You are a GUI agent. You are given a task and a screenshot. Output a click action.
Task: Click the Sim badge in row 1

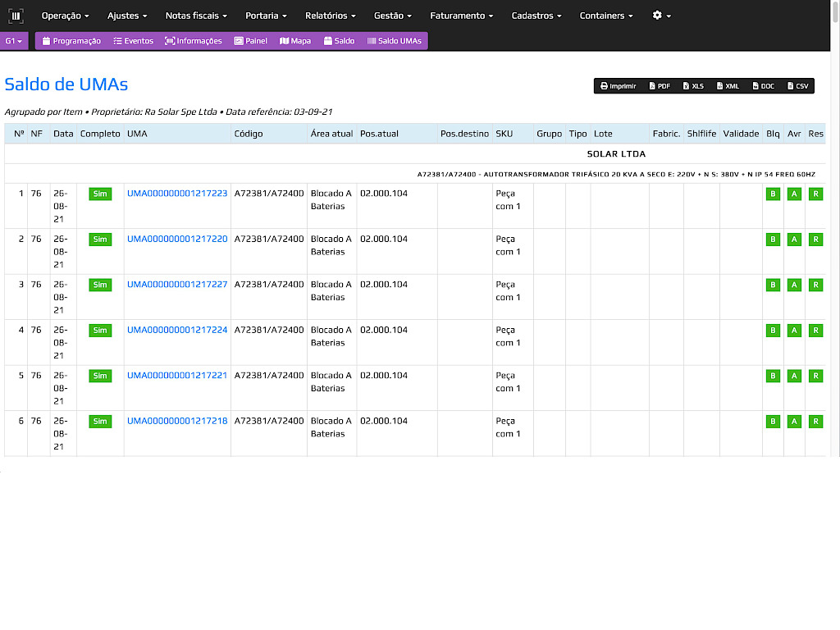[100, 194]
